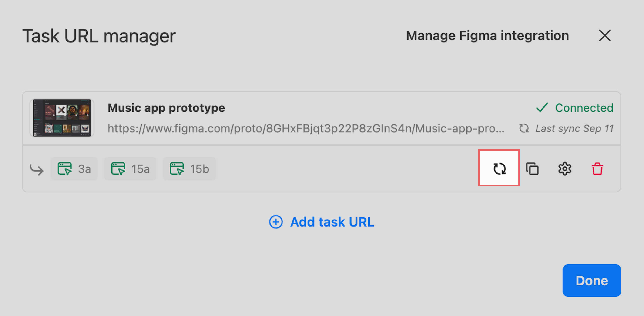Click the Last sync Sep 11 text
Screen dimensions: 644x316
574,128
